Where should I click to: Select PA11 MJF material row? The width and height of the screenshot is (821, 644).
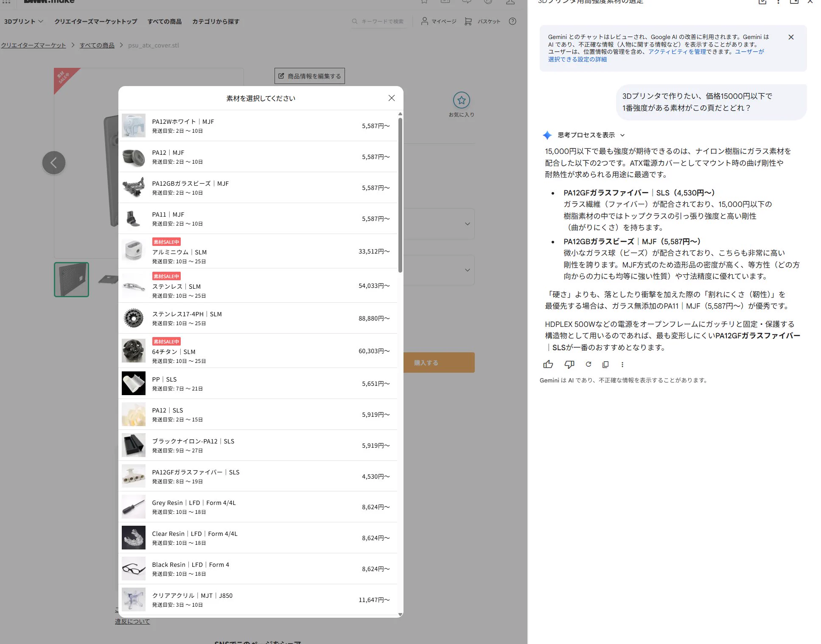point(258,218)
